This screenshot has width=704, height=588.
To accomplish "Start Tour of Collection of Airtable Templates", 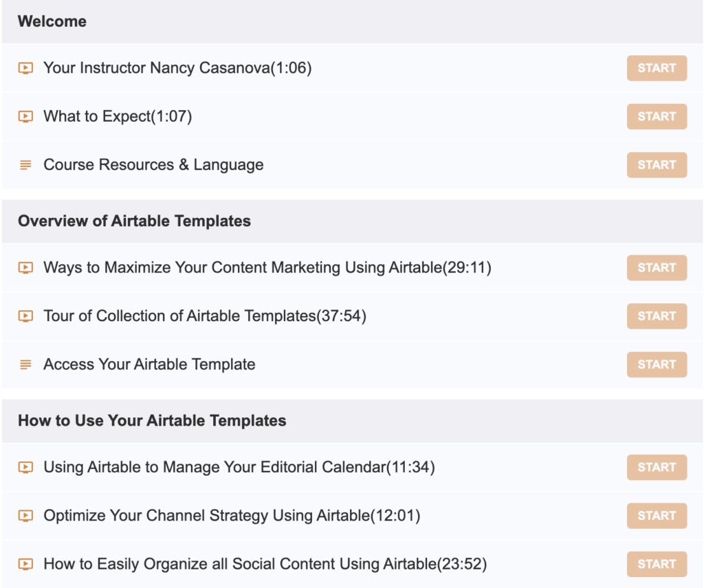I will click(x=657, y=316).
